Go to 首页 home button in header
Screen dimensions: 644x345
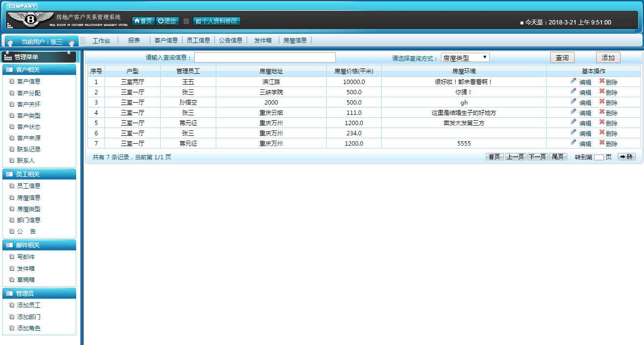click(x=143, y=21)
